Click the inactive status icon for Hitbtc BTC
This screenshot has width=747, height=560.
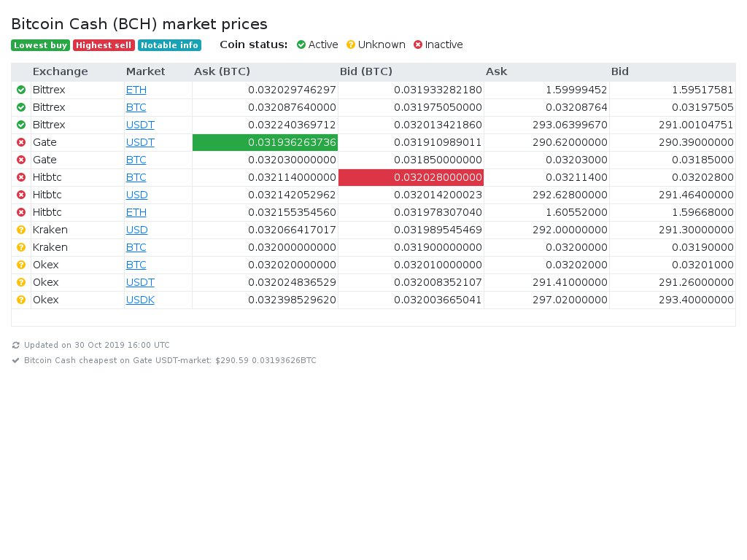(21, 177)
